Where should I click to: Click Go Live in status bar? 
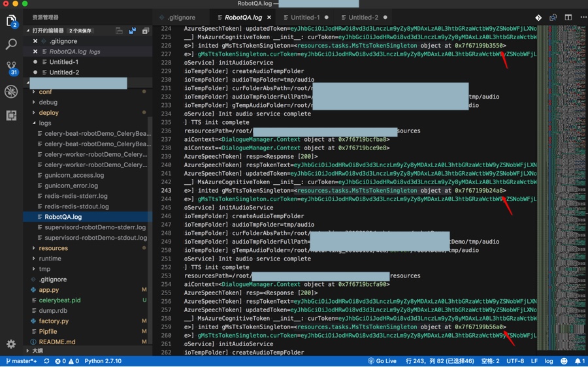click(382, 361)
